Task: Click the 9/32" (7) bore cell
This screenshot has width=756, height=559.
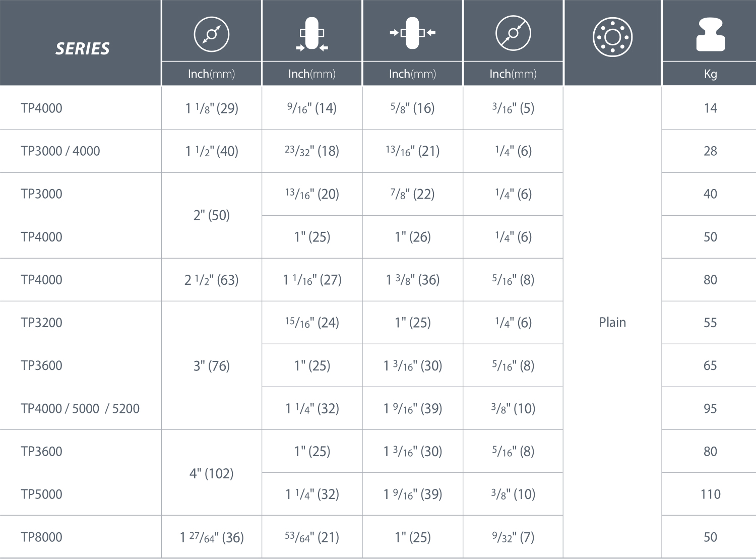Action: point(513,537)
